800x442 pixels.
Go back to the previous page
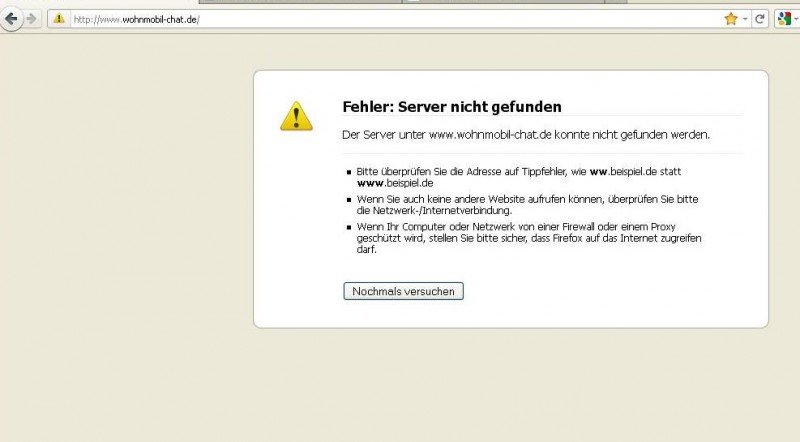(x=11, y=18)
